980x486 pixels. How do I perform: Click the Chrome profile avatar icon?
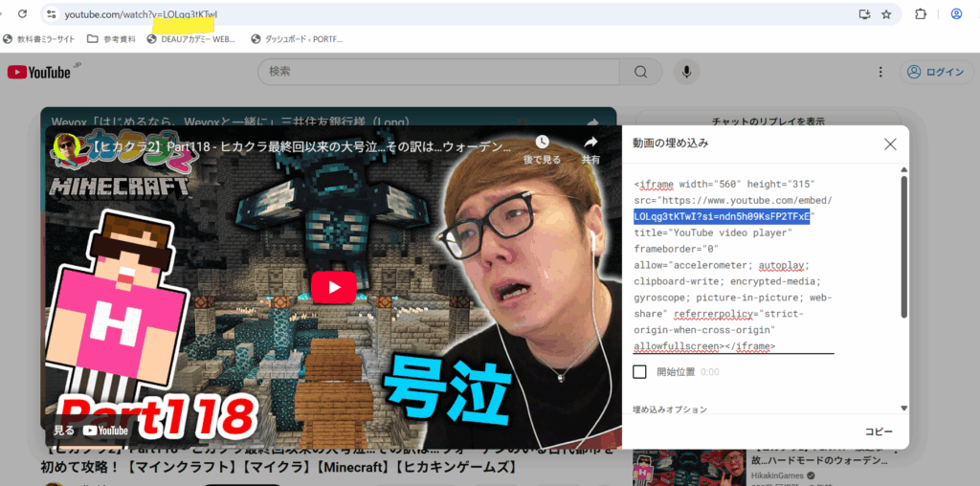coord(955,14)
